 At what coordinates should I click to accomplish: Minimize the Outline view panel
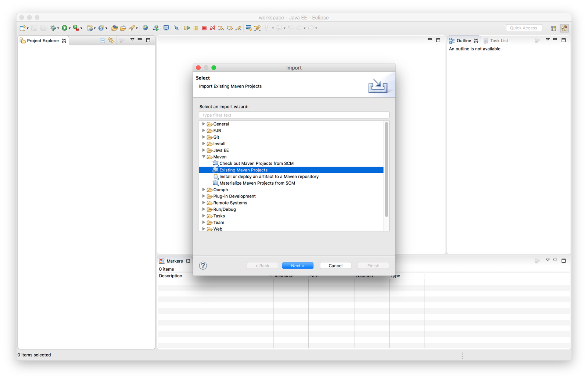tap(555, 39)
